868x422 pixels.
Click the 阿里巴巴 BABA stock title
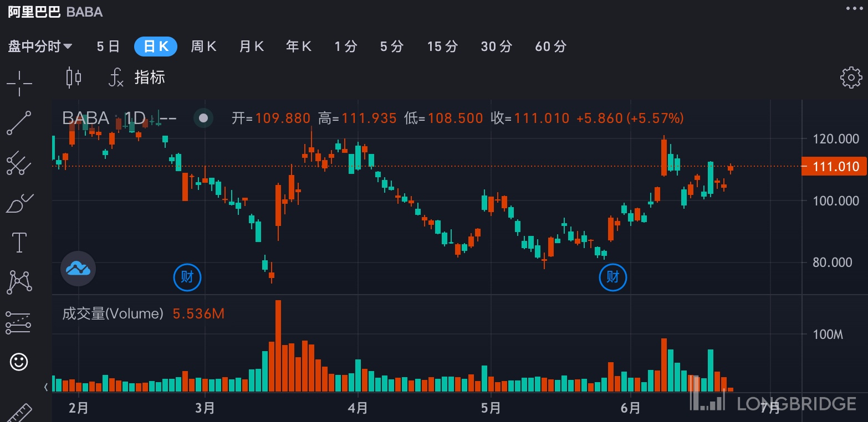(x=55, y=12)
